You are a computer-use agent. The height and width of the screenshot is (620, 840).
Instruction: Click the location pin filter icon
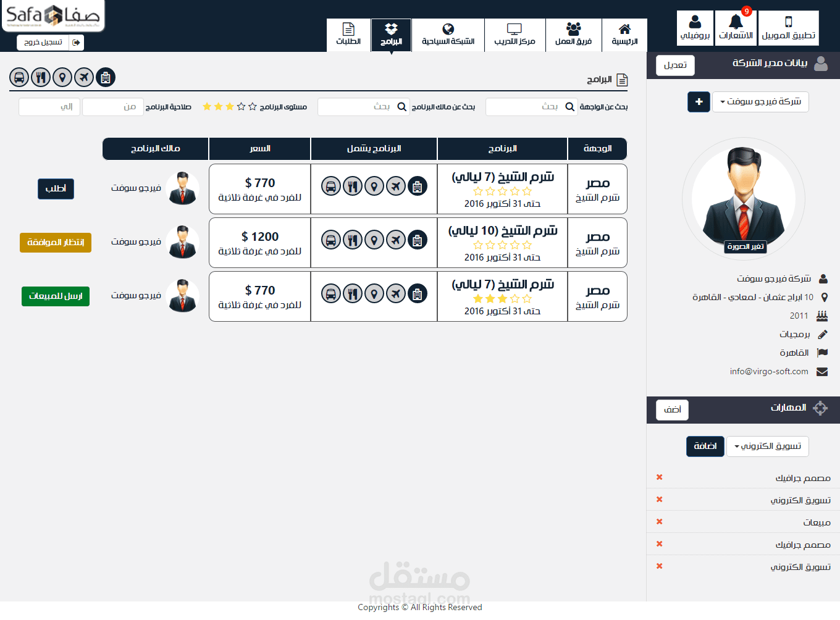point(62,77)
